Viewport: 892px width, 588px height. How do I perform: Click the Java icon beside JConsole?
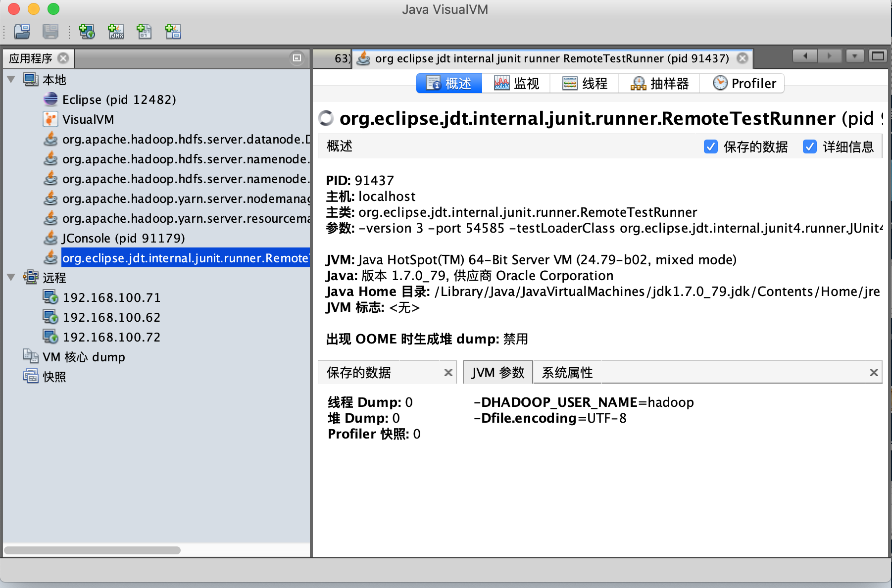pyautogui.click(x=50, y=238)
